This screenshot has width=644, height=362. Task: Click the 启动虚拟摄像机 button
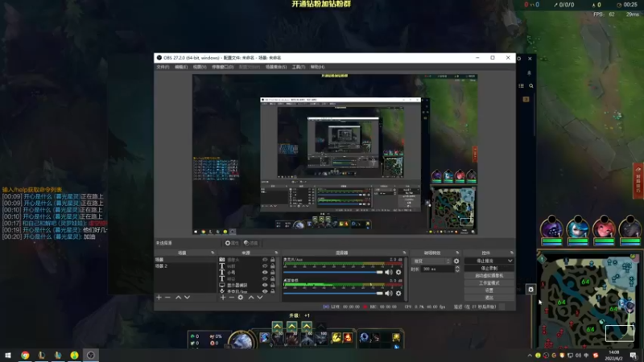click(489, 276)
